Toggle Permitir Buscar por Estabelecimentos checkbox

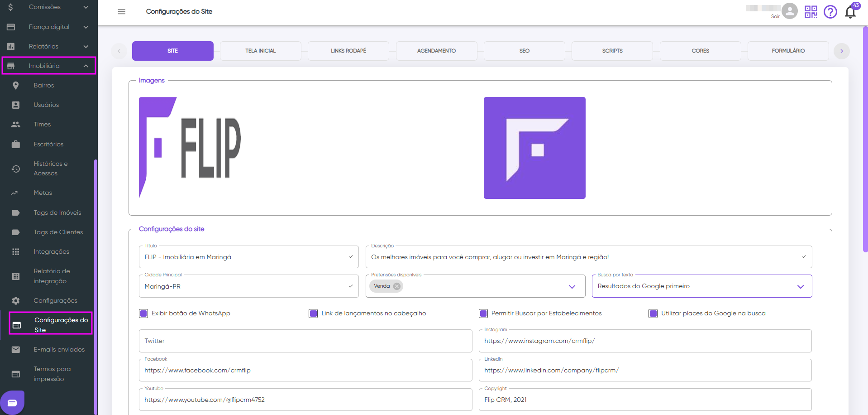pyautogui.click(x=483, y=314)
